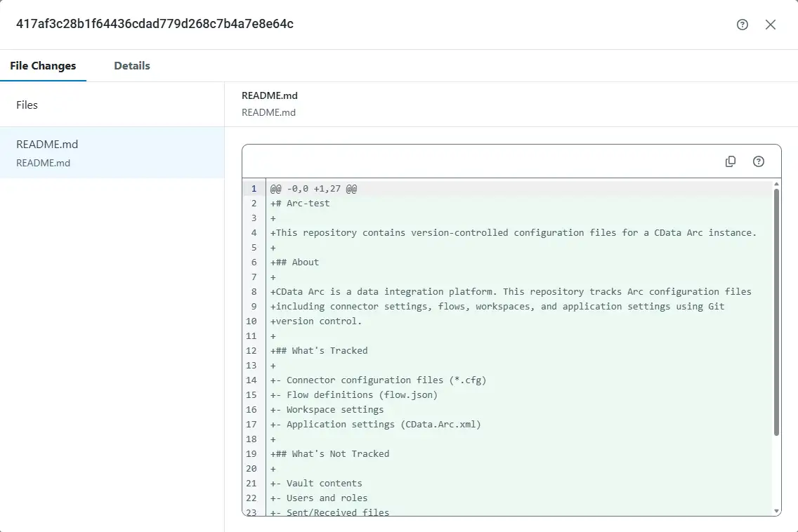This screenshot has width=798, height=532.
Task: Switch to the File Changes tab
Action: tap(44, 65)
